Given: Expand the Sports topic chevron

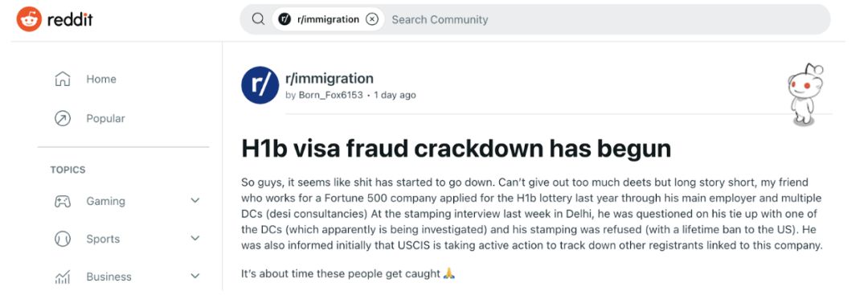Looking at the screenshot, I should (194, 239).
